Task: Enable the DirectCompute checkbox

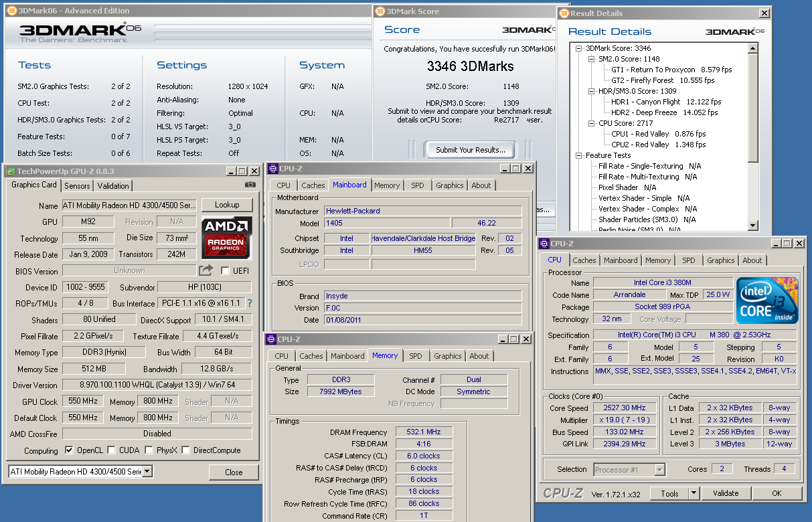Action: (185, 450)
